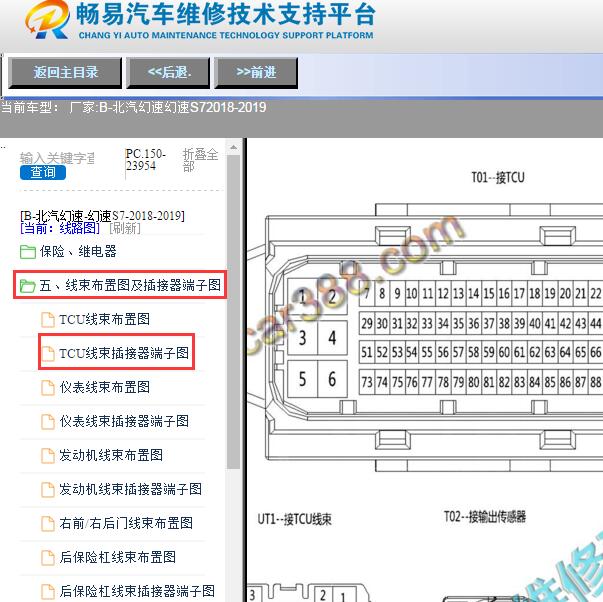Click terminal 73 in T01 connector diagram
The height and width of the screenshot is (602, 603).
(367, 382)
